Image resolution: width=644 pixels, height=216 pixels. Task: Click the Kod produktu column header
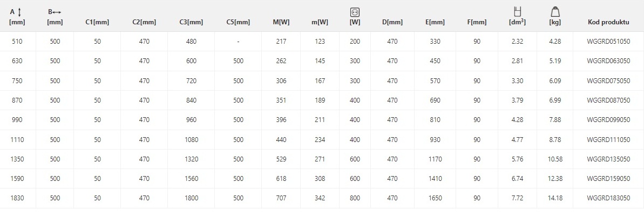pos(608,22)
